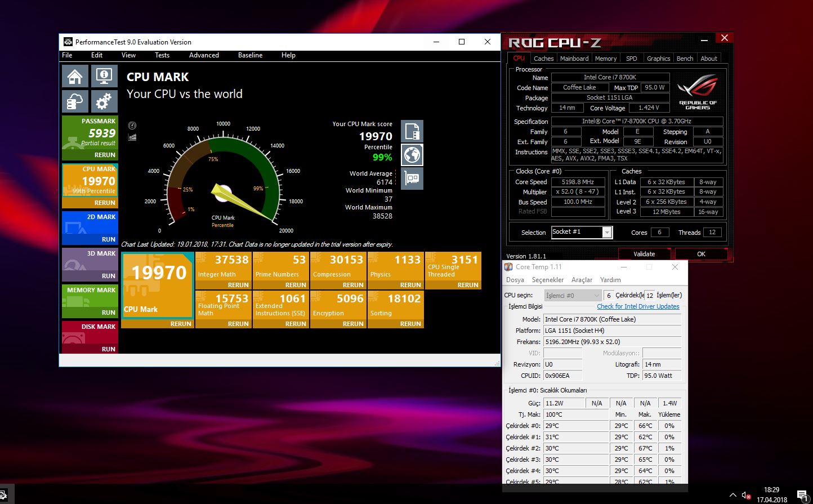Switch to the SPD tab in CPU-Z
813x504 pixels.
tap(632, 59)
